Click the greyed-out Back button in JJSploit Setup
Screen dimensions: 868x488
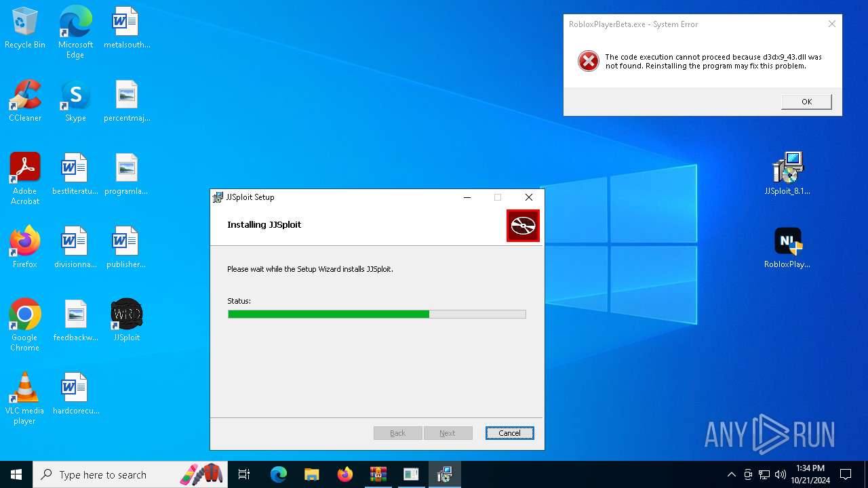point(397,433)
